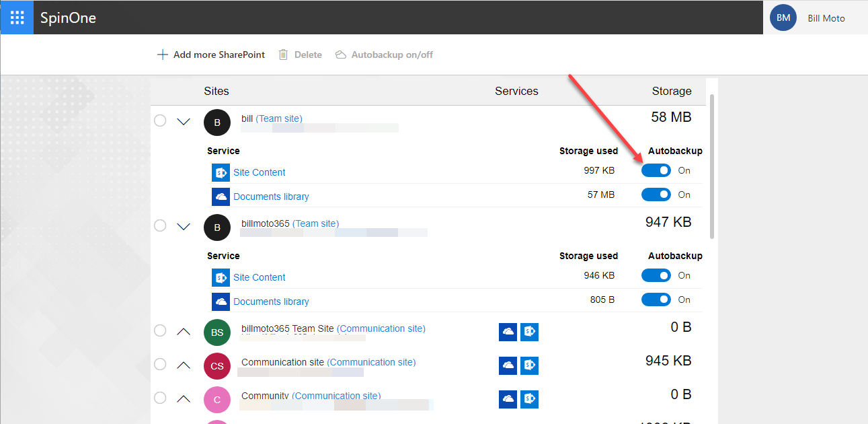Click the OneDrive service icon for the Community site

coord(508,399)
